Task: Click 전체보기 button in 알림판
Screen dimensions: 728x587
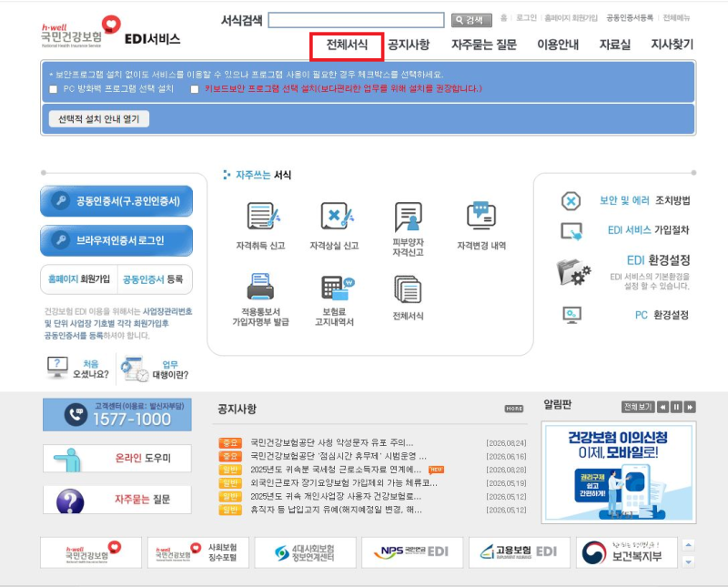Action: (638, 408)
